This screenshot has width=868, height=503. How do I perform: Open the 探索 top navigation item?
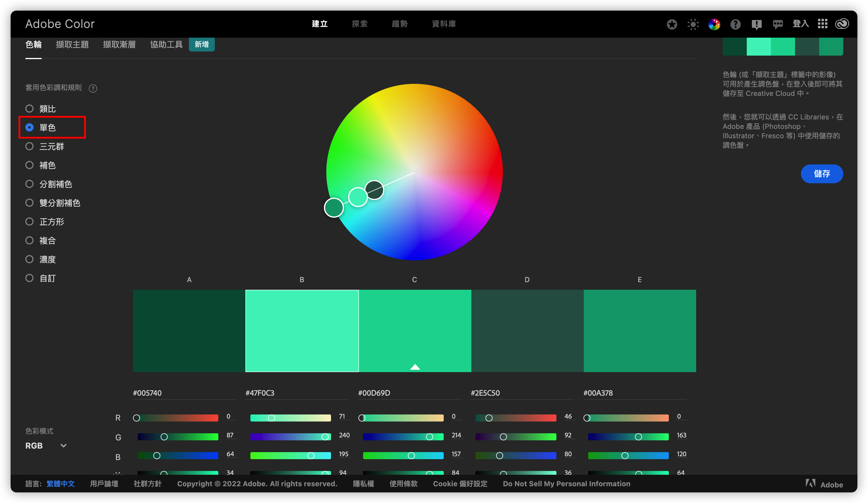point(360,24)
